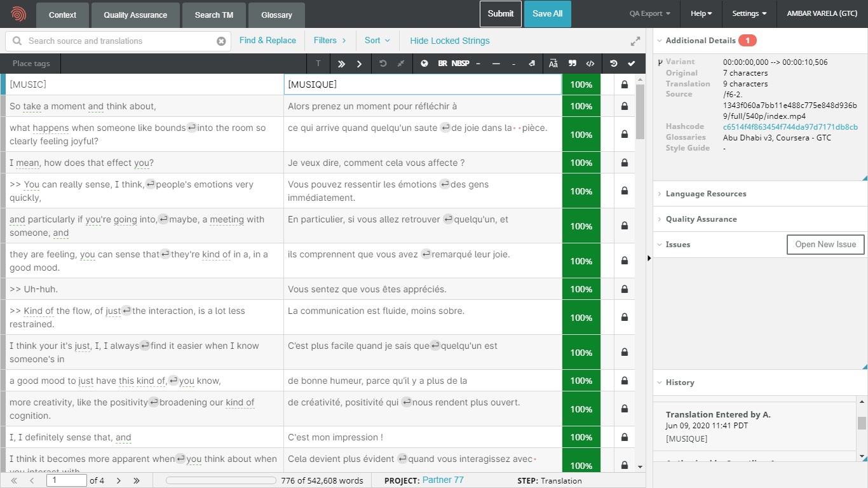The height and width of the screenshot is (488, 868).
Task: Switch to the Quality Assurance tab
Action: 135,15
